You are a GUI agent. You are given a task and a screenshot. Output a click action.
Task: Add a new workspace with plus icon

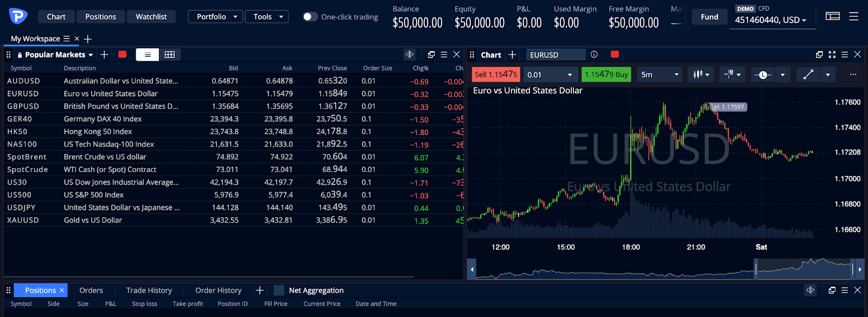(88, 39)
